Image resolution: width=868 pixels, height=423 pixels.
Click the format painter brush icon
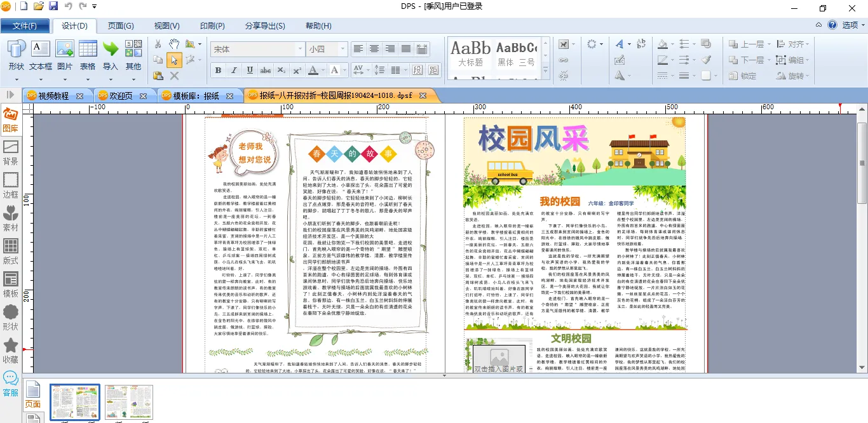pyautogui.click(x=706, y=60)
